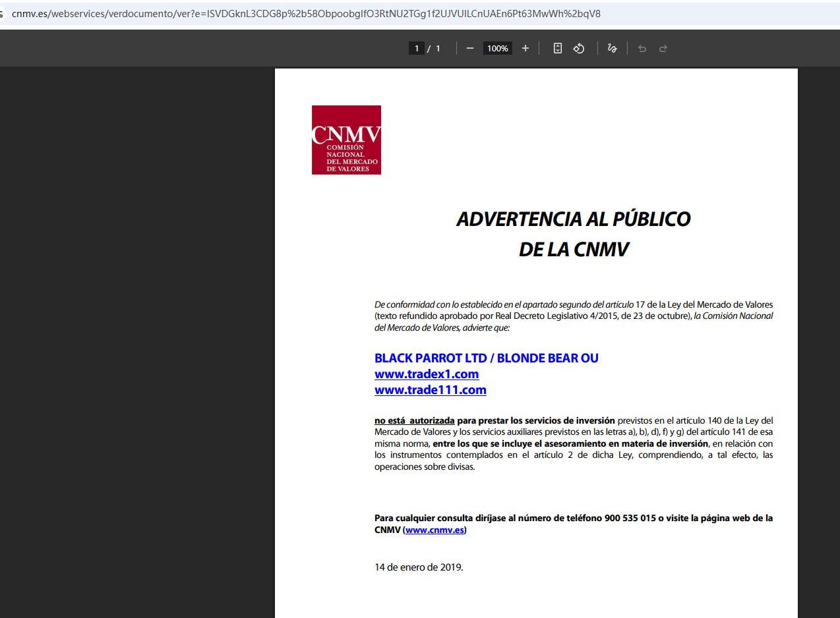840x618 pixels.
Task: Click the underlined 'no está autorizada' text
Action: pyautogui.click(x=415, y=420)
